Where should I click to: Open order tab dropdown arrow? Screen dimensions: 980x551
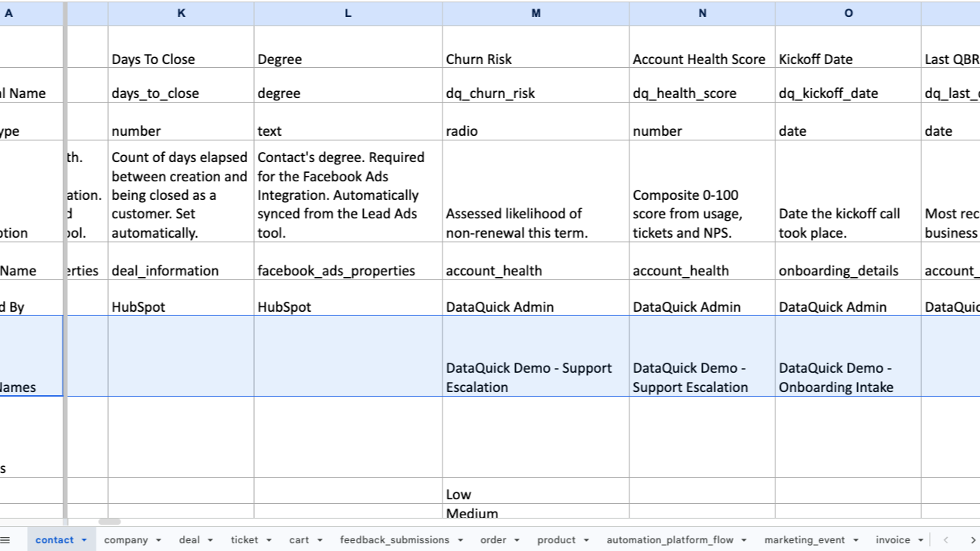(x=517, y=540)
